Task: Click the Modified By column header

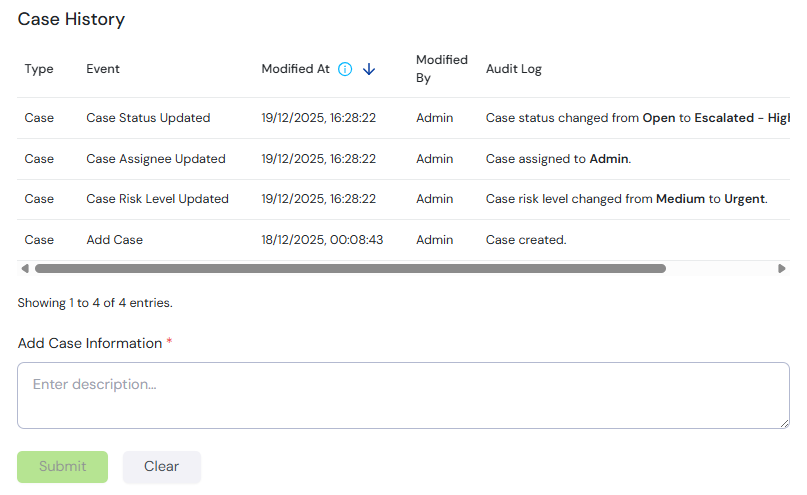Action: [x=442, y=69]
